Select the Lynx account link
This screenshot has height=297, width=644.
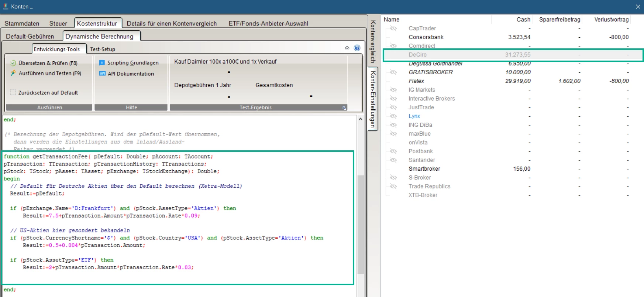pyautogui.click(x=414, y=116)
